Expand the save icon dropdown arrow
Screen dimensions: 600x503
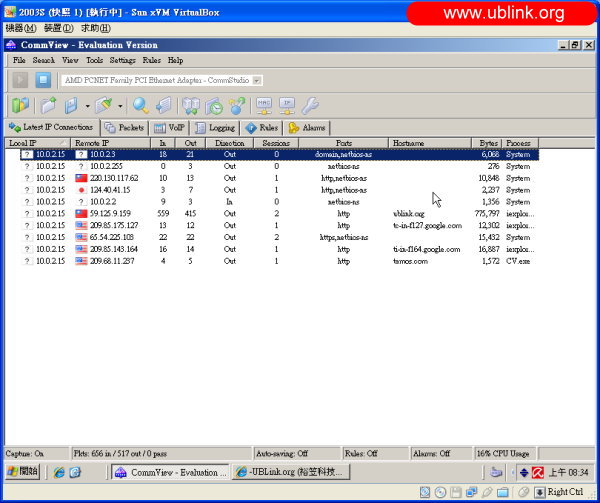click(x=87, y=106)
